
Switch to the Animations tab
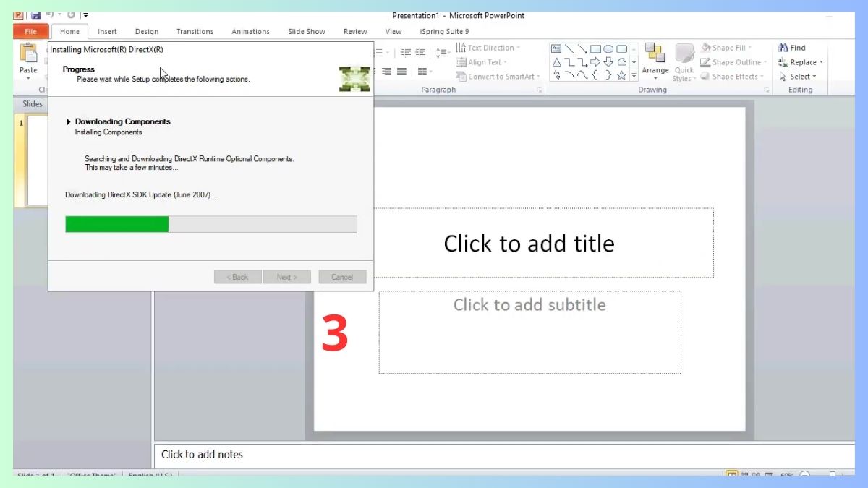pos(250,32)
